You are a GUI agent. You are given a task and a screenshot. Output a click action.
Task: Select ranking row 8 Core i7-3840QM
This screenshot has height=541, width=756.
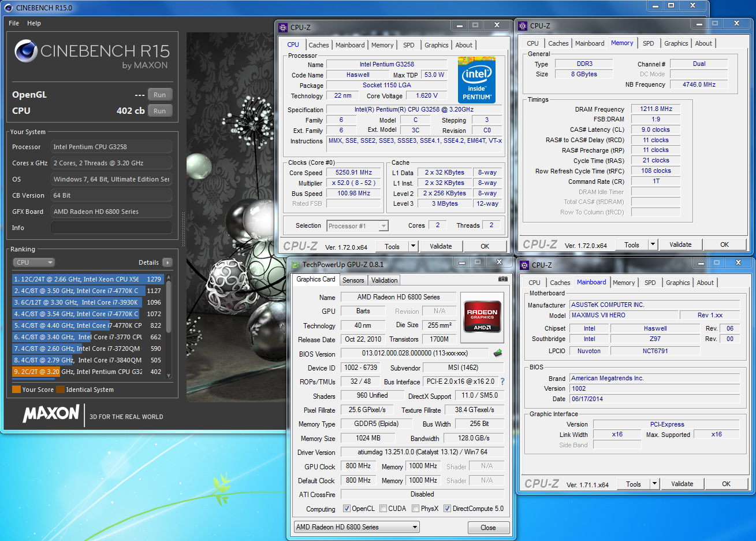(x=88, y=360)
